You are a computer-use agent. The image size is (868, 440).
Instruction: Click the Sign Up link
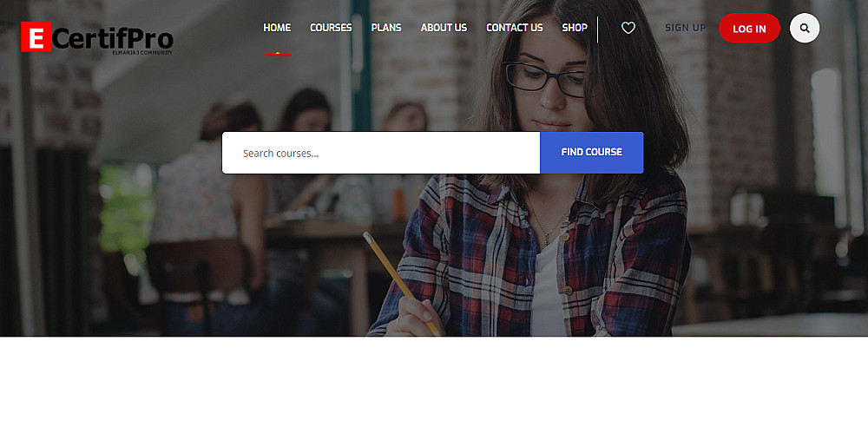click(x=686, y=28)
